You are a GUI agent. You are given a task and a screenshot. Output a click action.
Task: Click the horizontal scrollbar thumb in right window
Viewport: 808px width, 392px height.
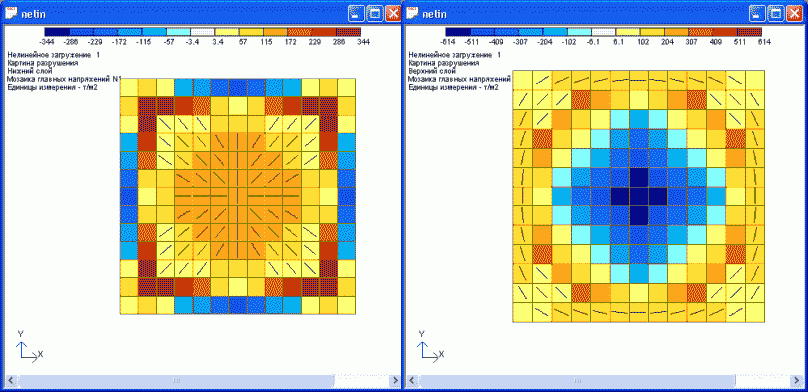pos(578,381)
